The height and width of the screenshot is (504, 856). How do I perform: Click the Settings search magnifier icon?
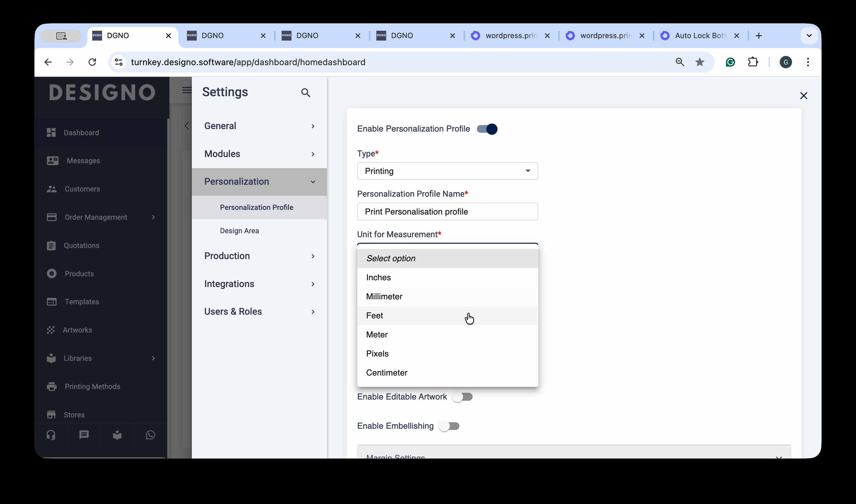point(305,93)
